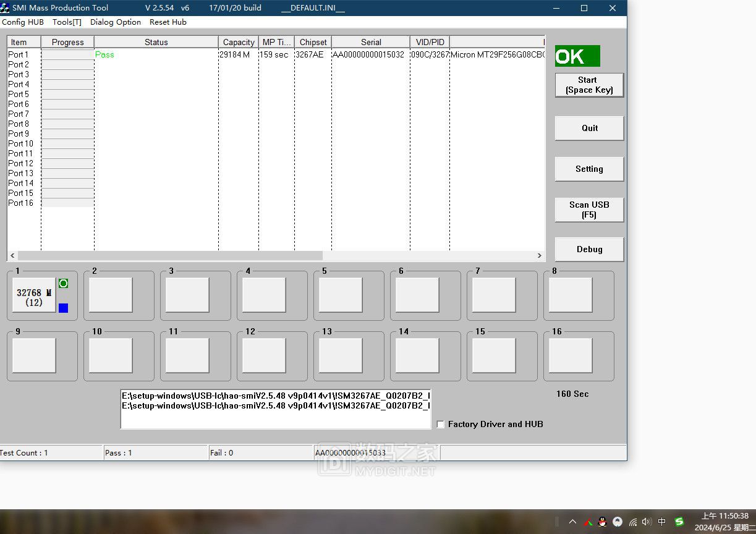The width and height of the screenshot is (756, 534).
Task: Open the Wi-Fi network tray icon
Action: point(632,522)
